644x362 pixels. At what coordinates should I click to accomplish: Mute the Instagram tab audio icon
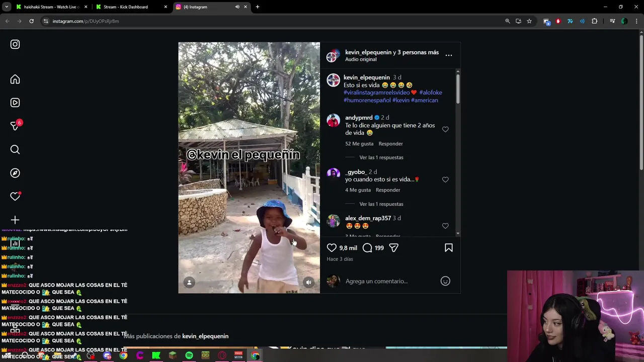click(x=237, y=7)
